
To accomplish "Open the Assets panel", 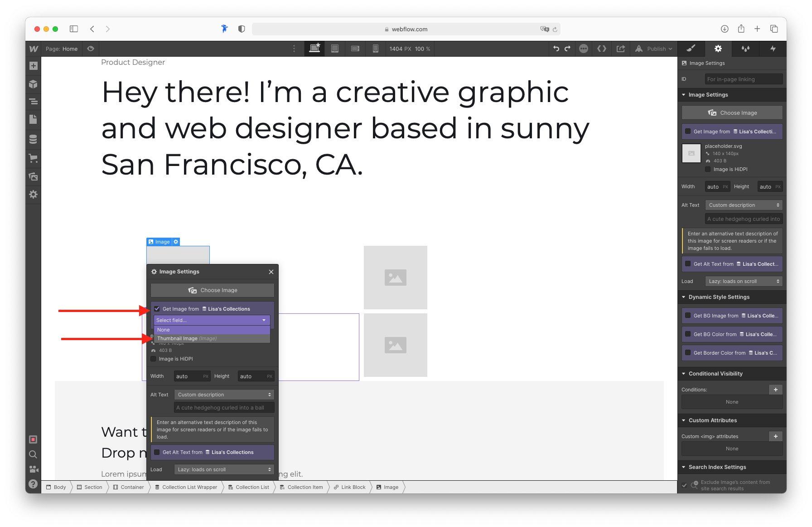I will pyautogui.click(x=33, y=176).
